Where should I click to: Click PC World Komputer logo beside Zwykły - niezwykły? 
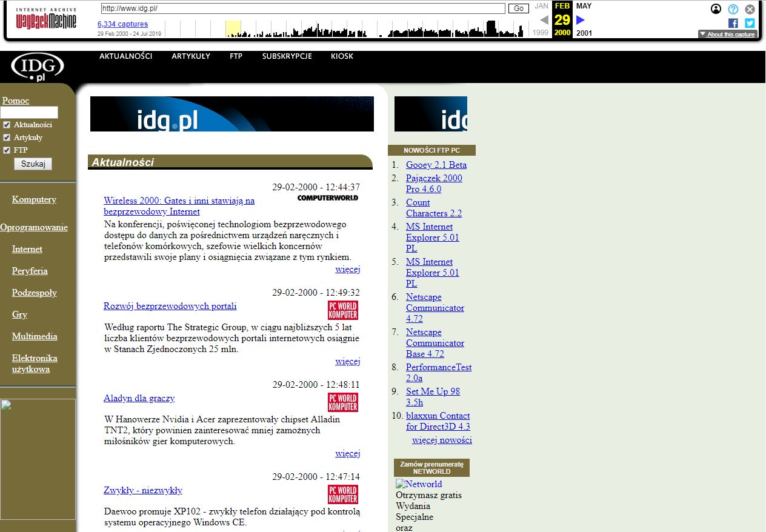pyautogui.click(x=343, y=494)
